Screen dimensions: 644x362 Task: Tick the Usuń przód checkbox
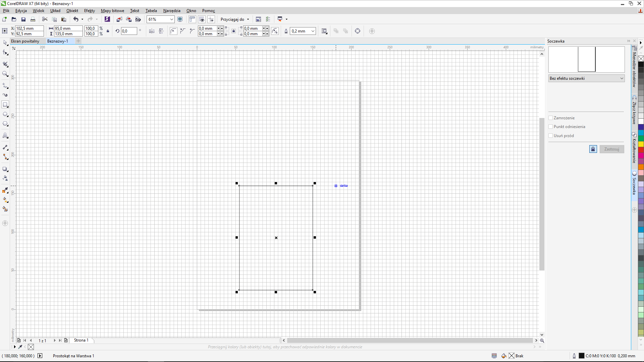551,136
